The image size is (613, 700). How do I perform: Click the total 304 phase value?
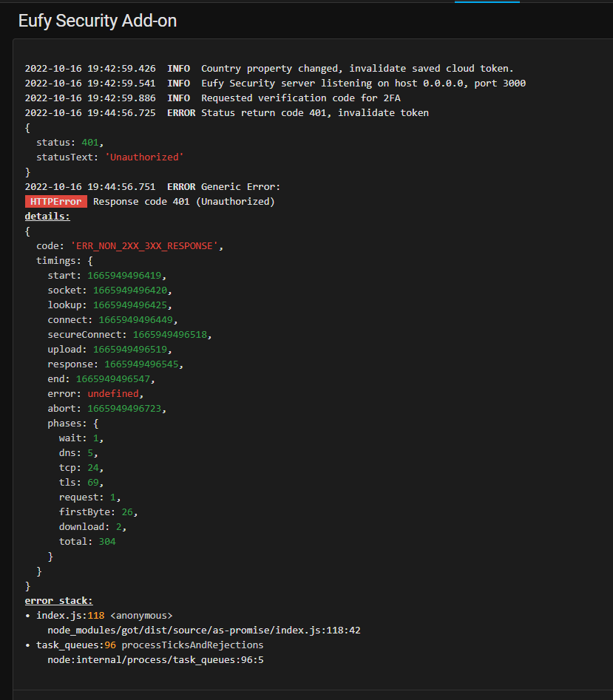click(x=106, y=541)
